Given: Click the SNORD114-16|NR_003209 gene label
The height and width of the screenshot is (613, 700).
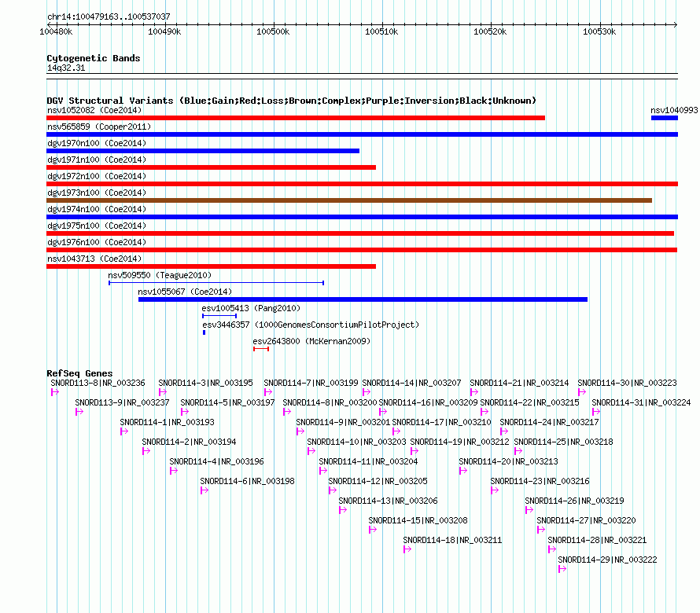Looking at the screenshot, I should 428,402.
